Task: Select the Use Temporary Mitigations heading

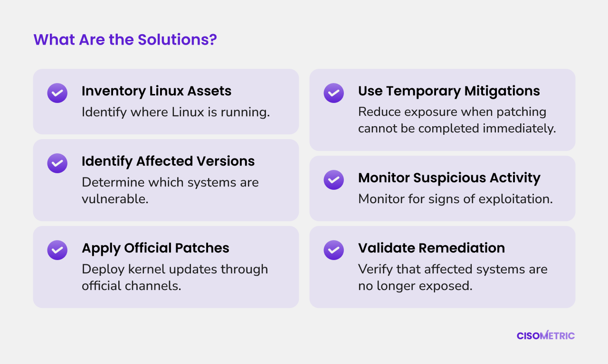Action: [x=449, y=91]
